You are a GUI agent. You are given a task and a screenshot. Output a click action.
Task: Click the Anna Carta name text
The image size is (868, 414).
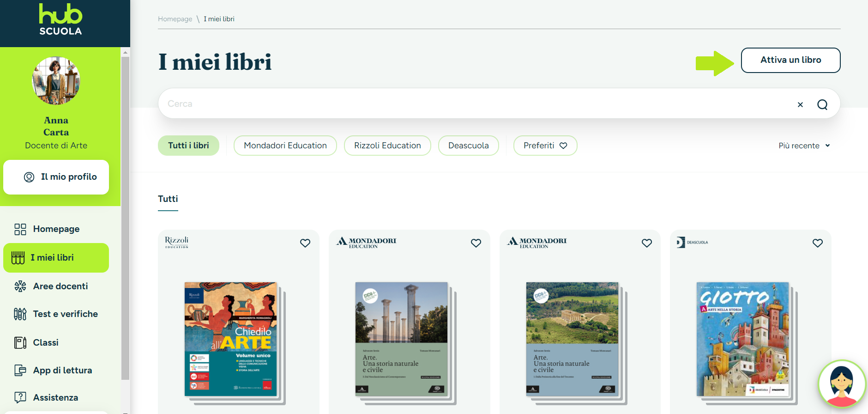pos(56,127)
